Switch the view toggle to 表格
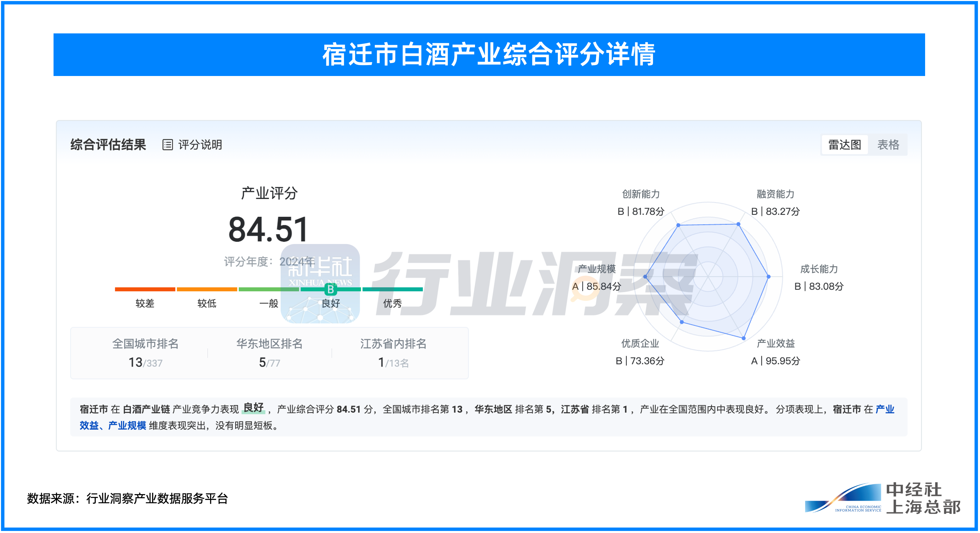 [x=890, y=145]
